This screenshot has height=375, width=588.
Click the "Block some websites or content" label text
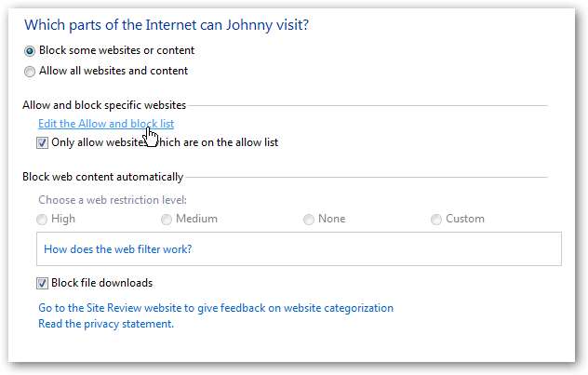[x=117, y=51]
